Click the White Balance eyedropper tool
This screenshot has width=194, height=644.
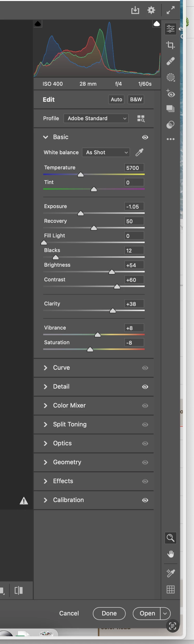(140, 152)
